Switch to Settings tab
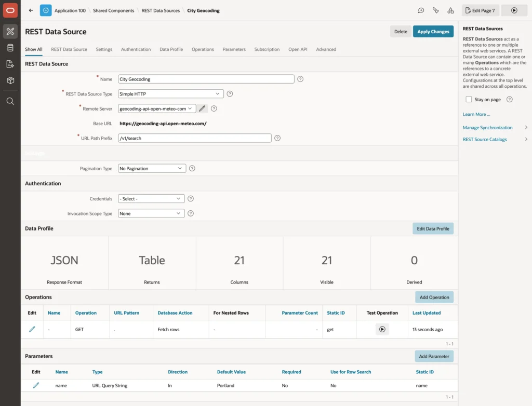The image size is (532, 406). pos(104,49)
